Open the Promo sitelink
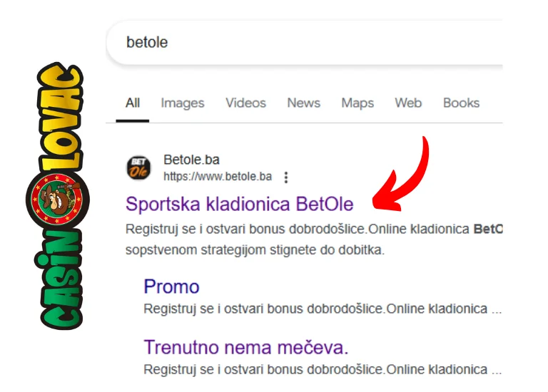 171,287
